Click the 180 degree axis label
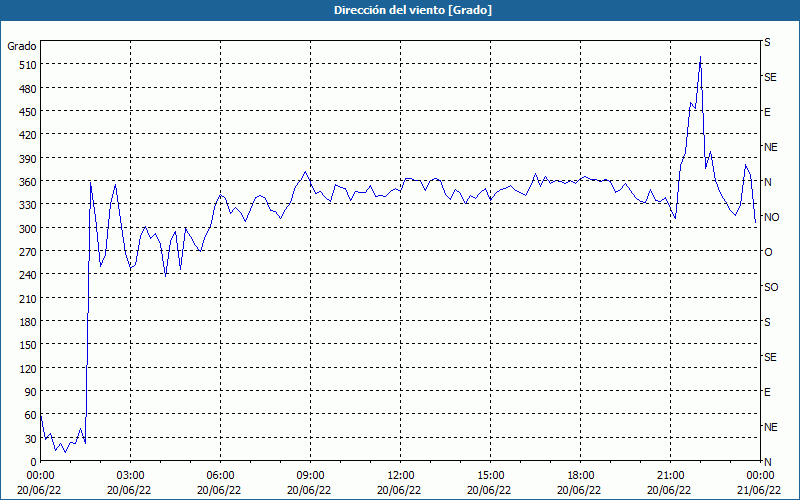The image size is (800, 500). (x=28, y=322)
